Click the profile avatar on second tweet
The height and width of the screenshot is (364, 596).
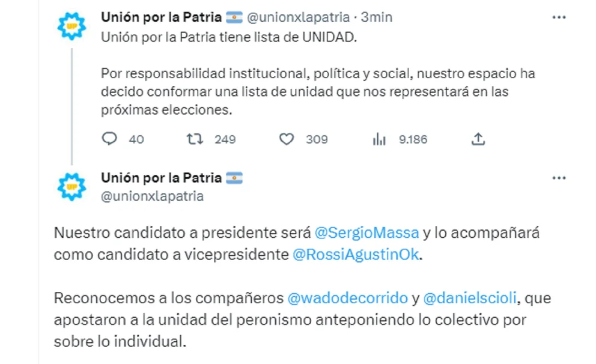pos(72,187)
